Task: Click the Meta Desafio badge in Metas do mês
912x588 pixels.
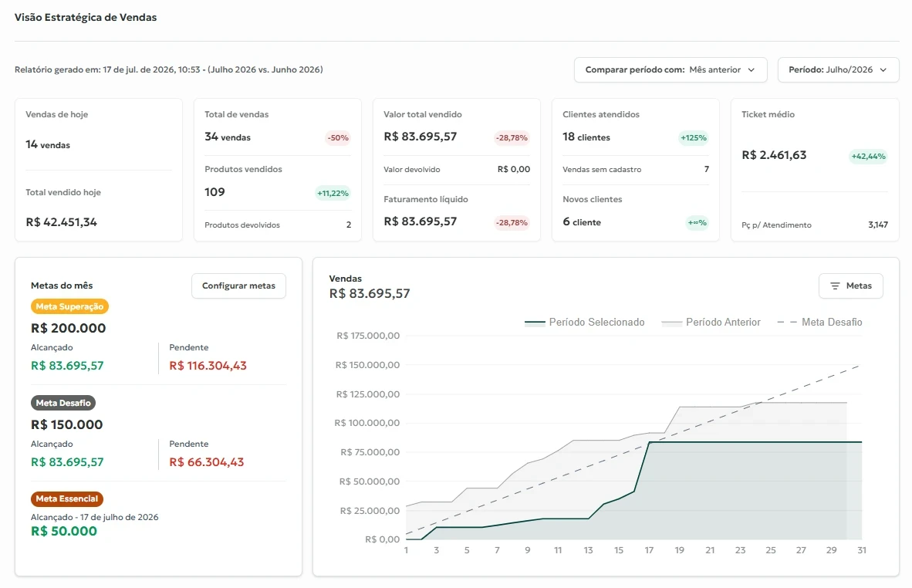Action: pyautogui.click(x=62, y=403)
